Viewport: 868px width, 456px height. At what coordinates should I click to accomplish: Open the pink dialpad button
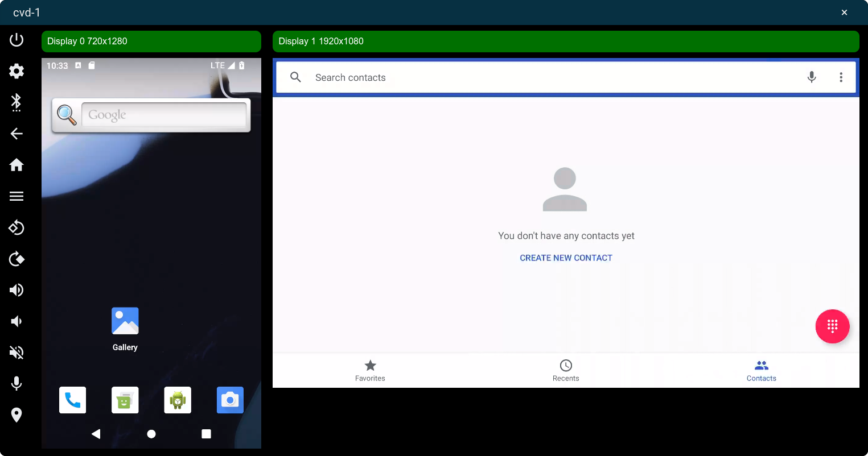832,326
